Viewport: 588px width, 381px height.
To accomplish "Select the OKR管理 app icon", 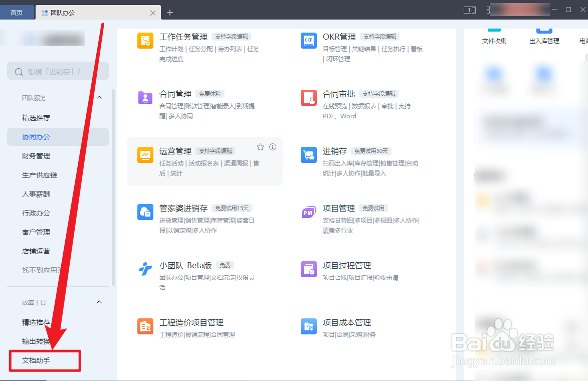I will pos(308,41).
